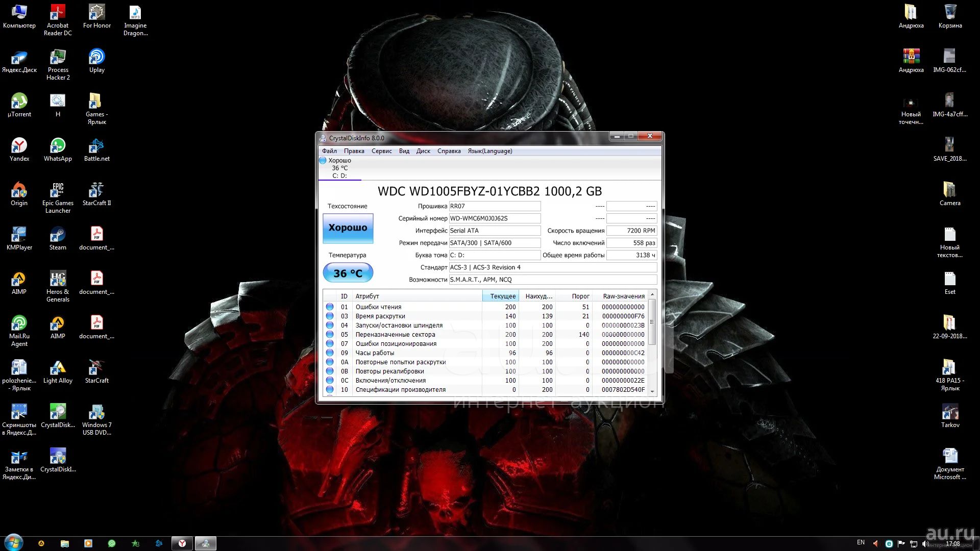980x551 pixels.
Task: Click the Текущее column header
Action: pyautogui.click(x=500, y=296)
